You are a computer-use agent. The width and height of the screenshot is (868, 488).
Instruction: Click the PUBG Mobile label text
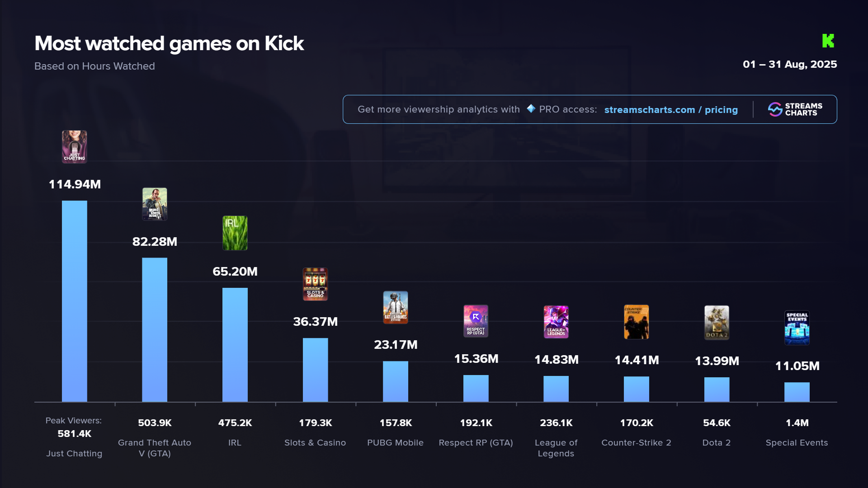395,443
